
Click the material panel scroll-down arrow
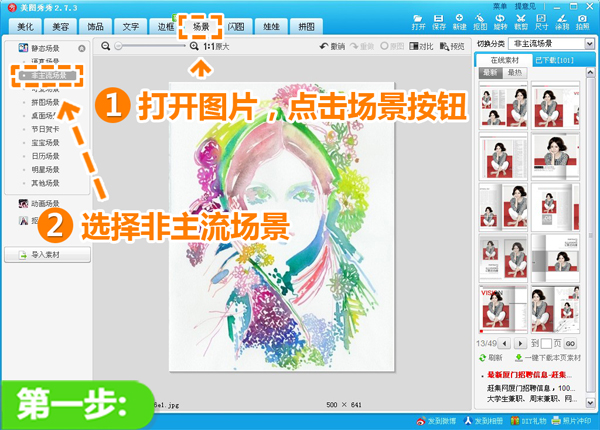(590, 402)
